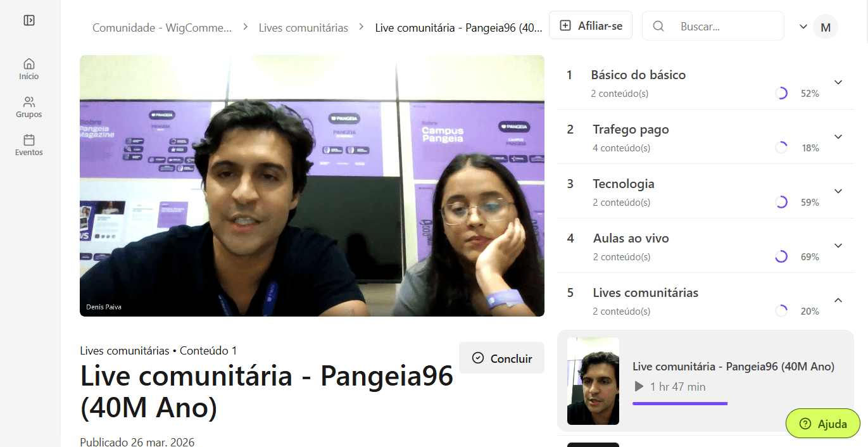Click the 18% progress value
The height and width of the screenshot is (447, 868).
tap(810, 148)
